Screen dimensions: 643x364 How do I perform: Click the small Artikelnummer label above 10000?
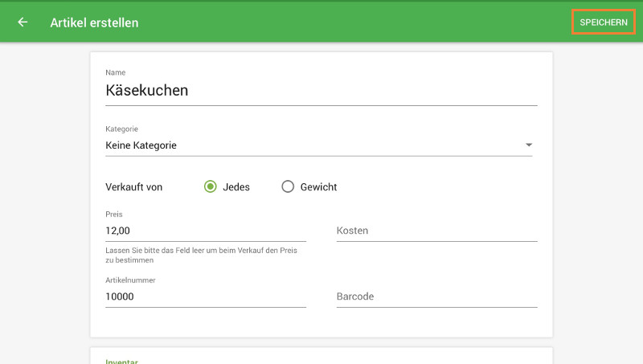pos(130,280)
